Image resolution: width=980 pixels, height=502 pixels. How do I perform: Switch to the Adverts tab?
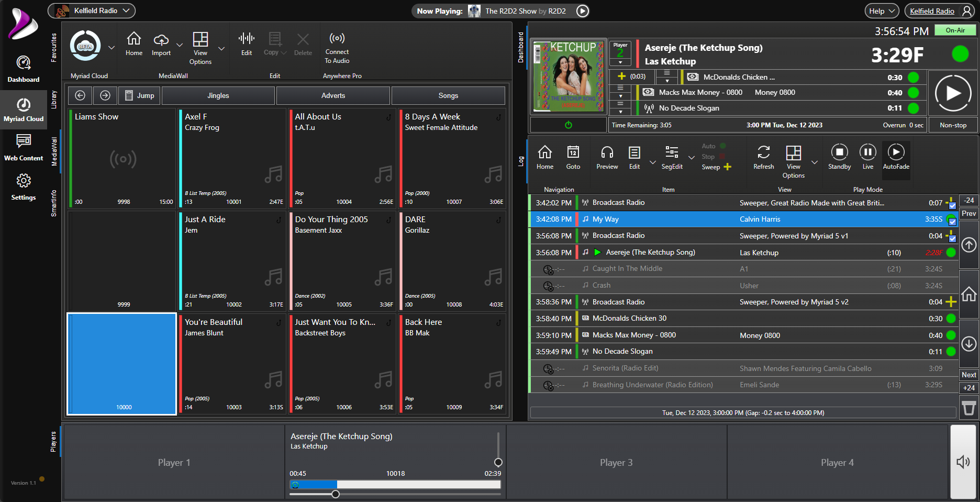333,95
